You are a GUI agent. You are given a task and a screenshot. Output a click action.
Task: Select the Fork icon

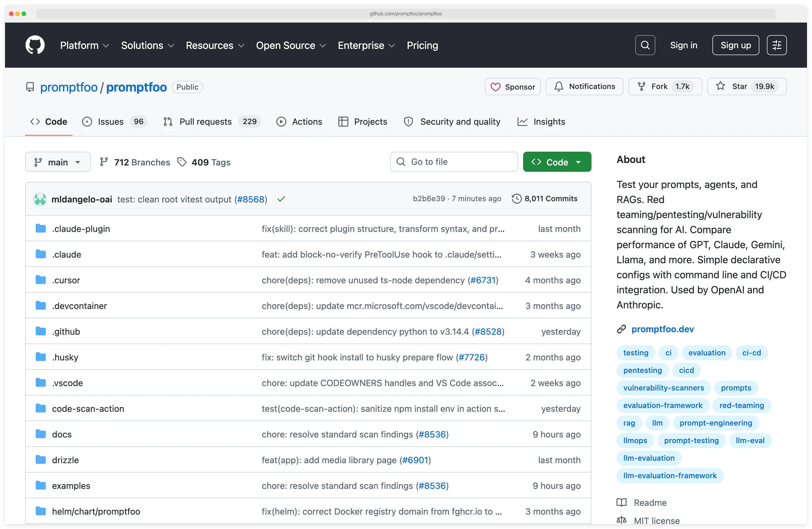click(x=642, y=86)
